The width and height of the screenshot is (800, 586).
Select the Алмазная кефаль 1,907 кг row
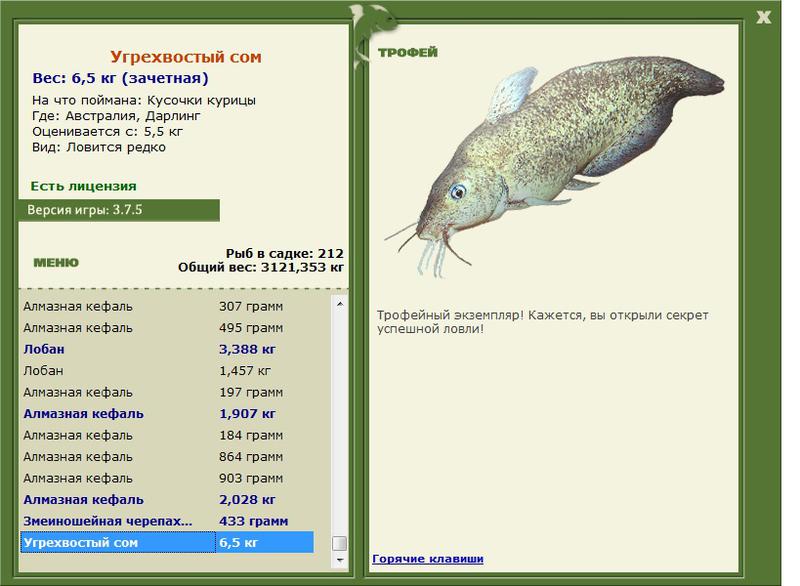pos(167,414)
